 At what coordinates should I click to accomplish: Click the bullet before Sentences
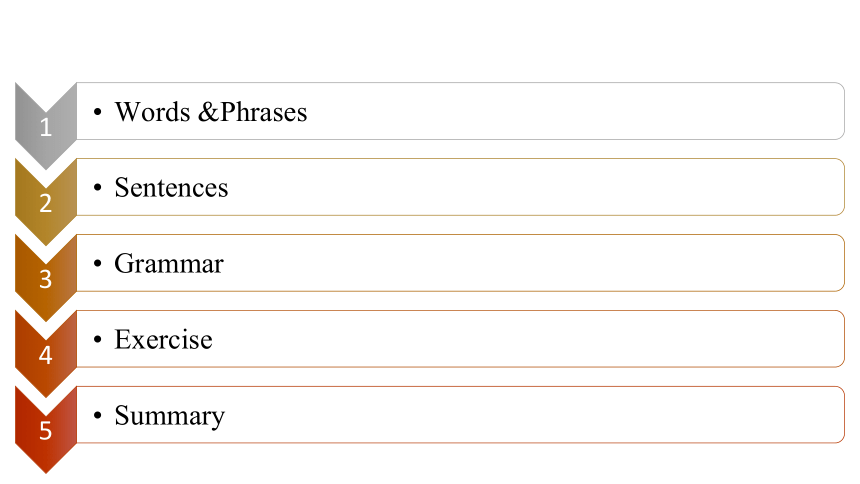pos(98,188)
